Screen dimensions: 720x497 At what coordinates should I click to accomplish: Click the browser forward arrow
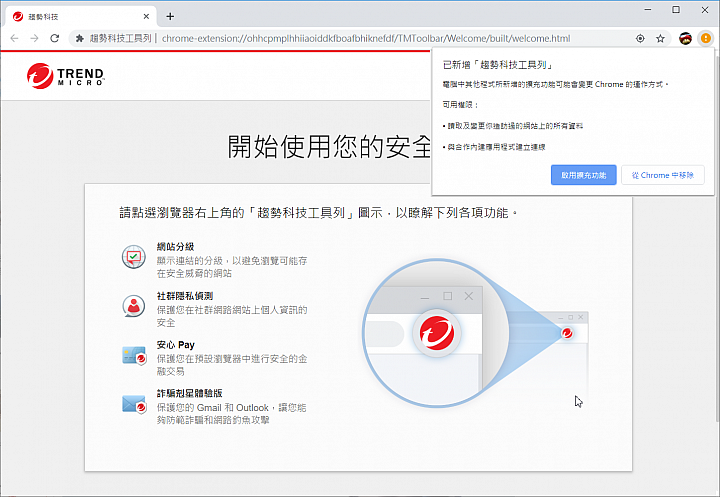coord(34,38)
